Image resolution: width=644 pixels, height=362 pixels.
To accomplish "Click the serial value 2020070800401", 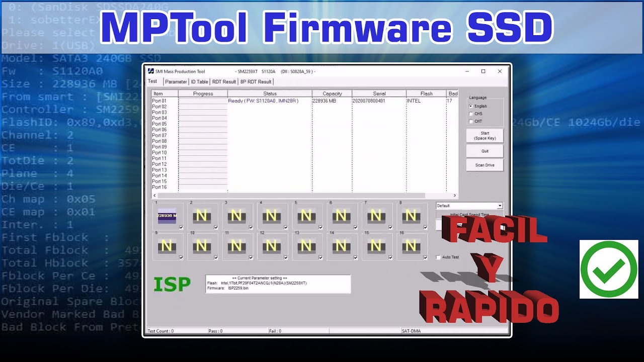I will (369, 101).
